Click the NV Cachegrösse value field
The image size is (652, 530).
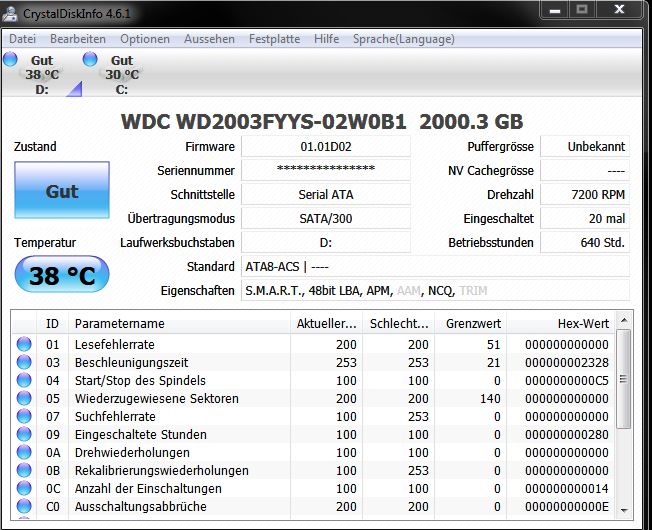(x=585, y=170)
